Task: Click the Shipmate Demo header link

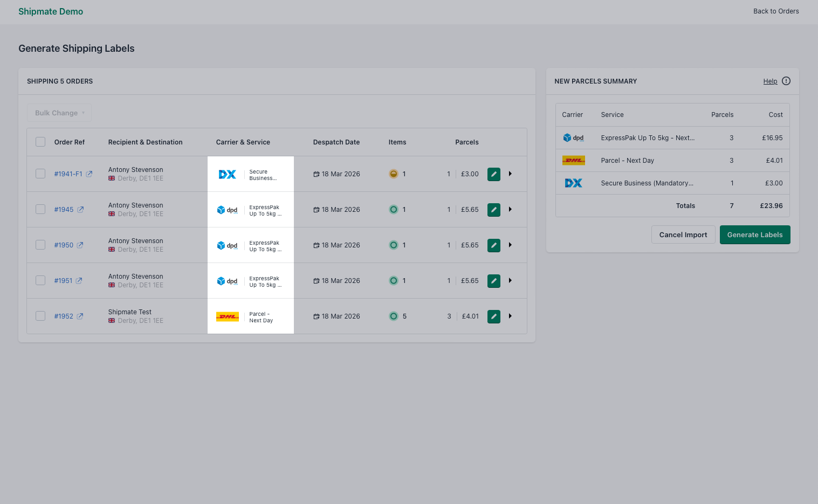Action: pos(51,11)
